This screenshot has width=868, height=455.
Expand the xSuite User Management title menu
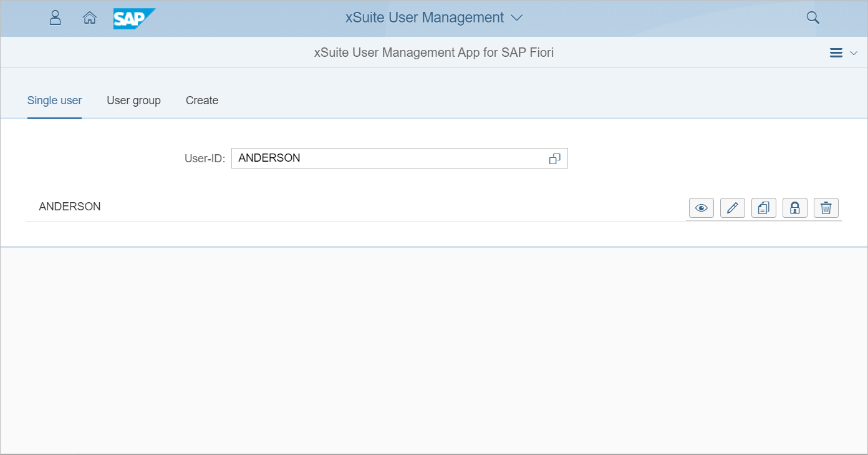[x=425, y=17]
